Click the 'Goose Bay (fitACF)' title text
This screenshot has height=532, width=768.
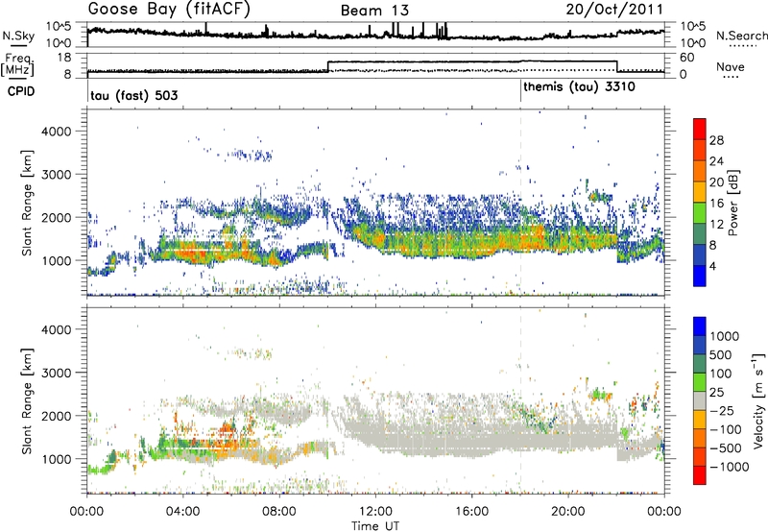(x=169, y=10)
